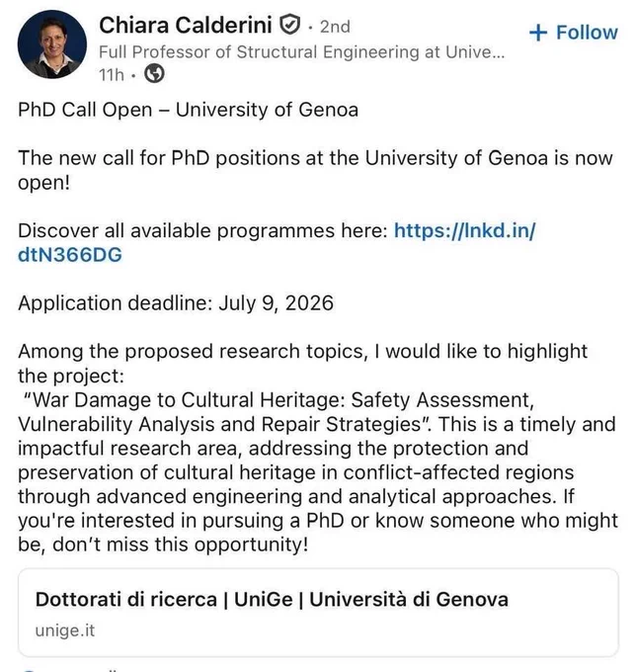
Task: Click the paragraph about the new call for PhD positions
Action: (x=315, y=170)
